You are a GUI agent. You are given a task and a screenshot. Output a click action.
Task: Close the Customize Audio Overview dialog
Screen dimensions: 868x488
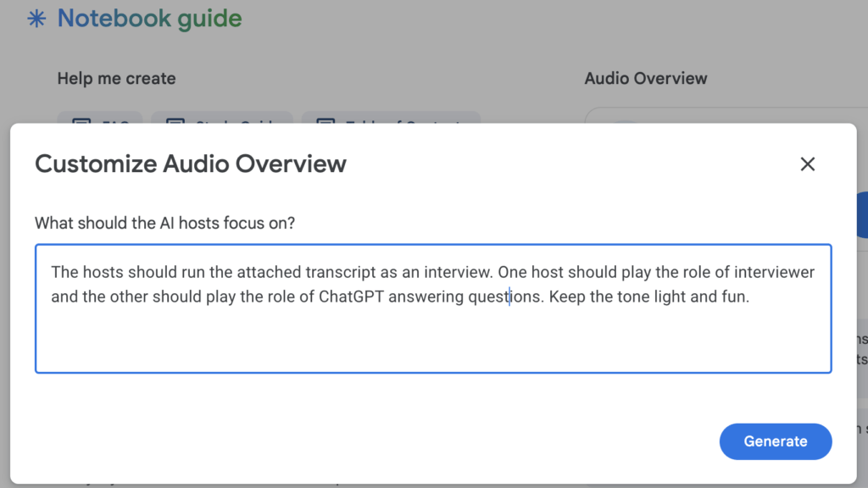pos(808,164)
